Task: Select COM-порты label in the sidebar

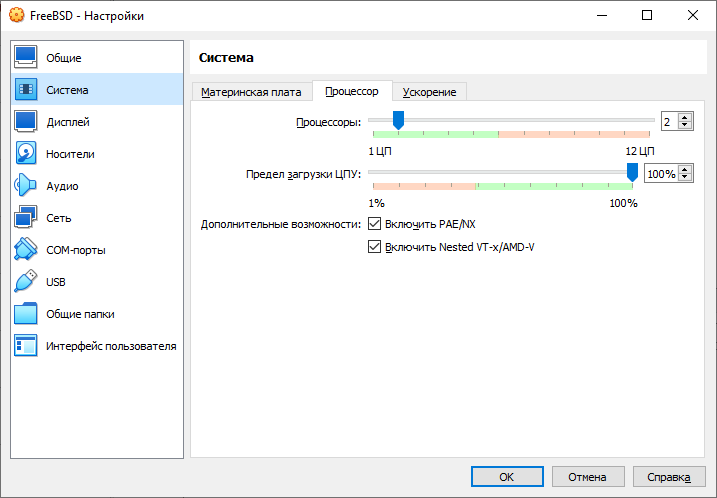Action: (76, 250)
